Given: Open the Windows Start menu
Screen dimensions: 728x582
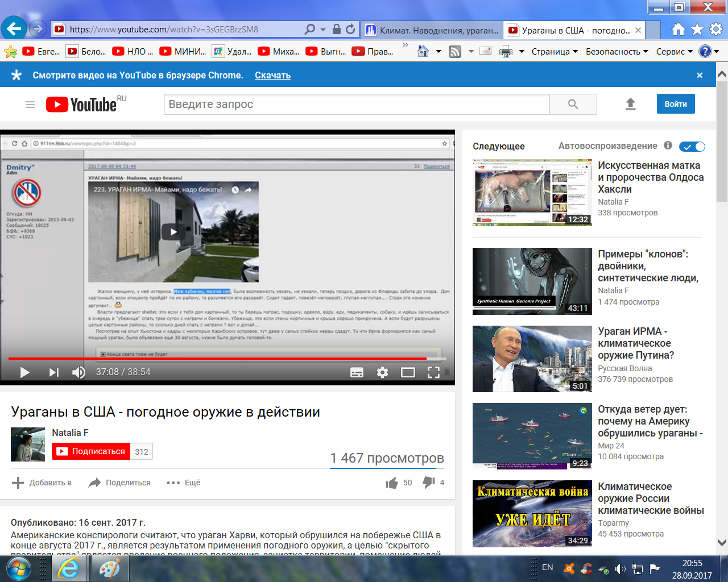Looking at the screenshot, I should pyautogui.click(x=19, y=568).
